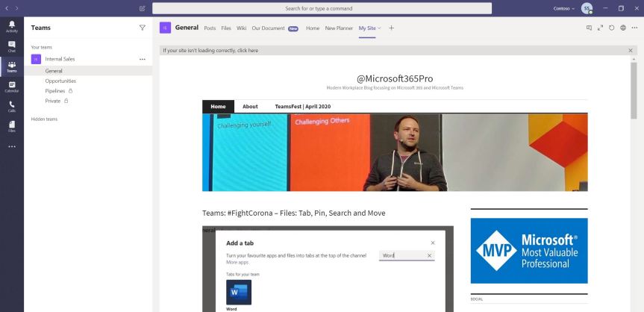The height and width of the screenshot is (312, 644).
Task: Open Chat from the left rail
Action: click(11, 46)
